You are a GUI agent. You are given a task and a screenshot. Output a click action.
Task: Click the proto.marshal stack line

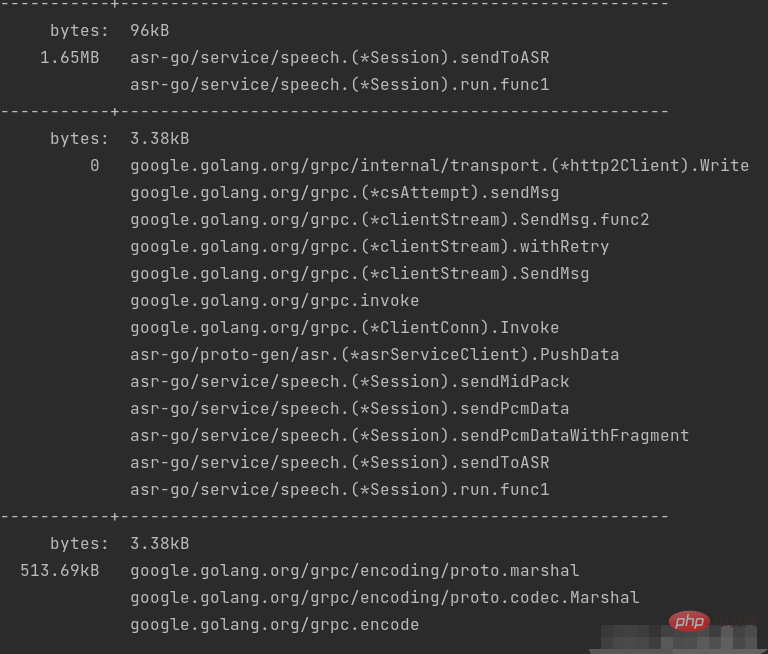[354, 571]
